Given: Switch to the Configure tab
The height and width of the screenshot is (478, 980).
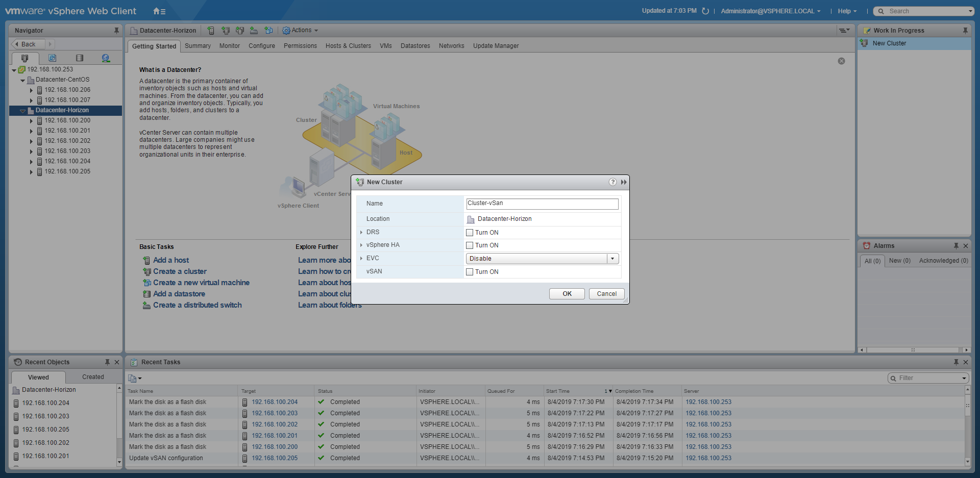Looking at the screenshot, I should [x=261, y=46].
